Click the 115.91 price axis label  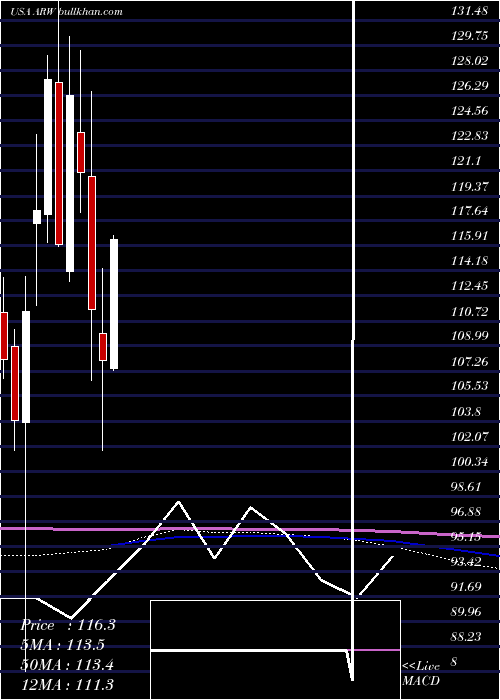(469, 237)
